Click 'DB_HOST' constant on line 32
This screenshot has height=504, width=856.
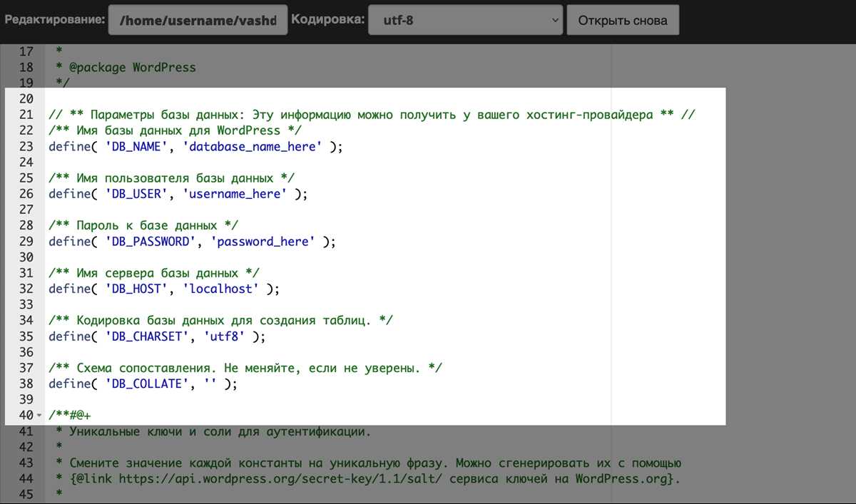point(137,289)
